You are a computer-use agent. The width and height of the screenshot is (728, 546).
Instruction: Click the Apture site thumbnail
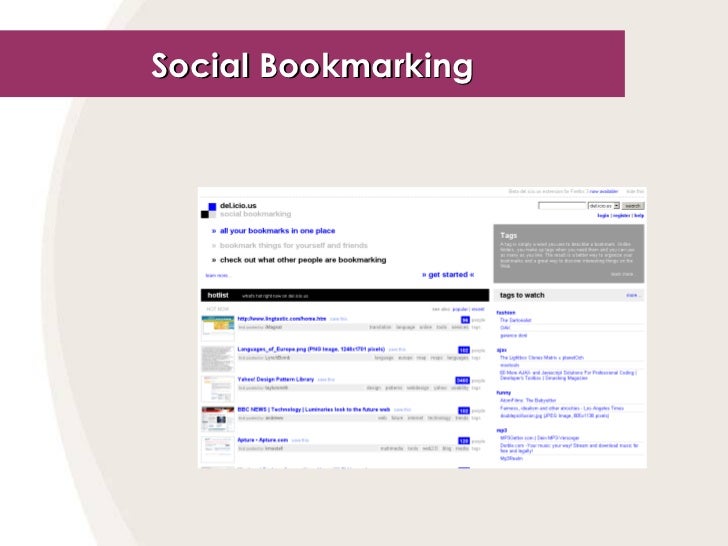[x=218, y=449]
